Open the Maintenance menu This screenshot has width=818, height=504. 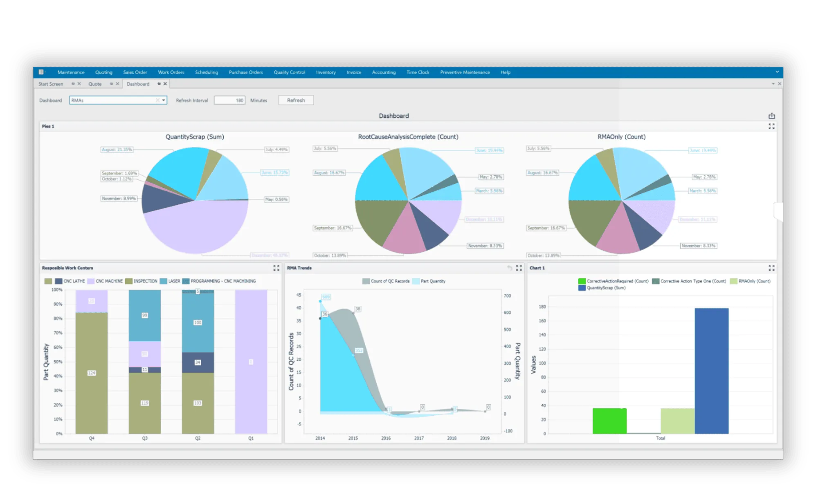click(x=71, y=72)
